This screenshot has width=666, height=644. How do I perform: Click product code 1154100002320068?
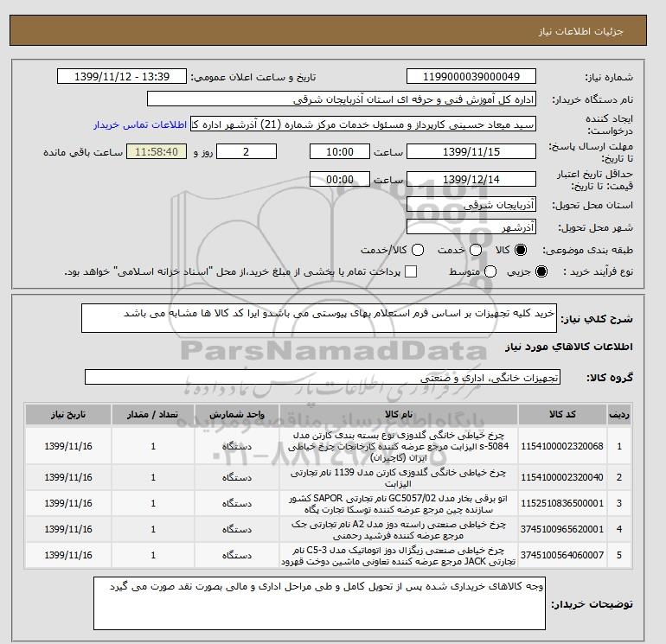[562, 446]
